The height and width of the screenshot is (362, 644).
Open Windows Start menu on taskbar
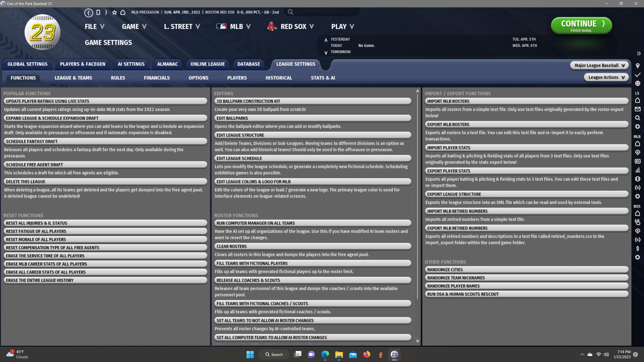[250, 355]
